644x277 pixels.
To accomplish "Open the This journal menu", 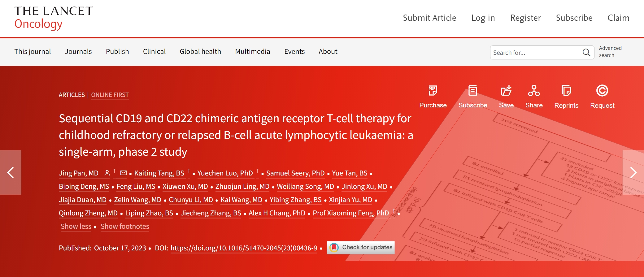I will (33, 51).
